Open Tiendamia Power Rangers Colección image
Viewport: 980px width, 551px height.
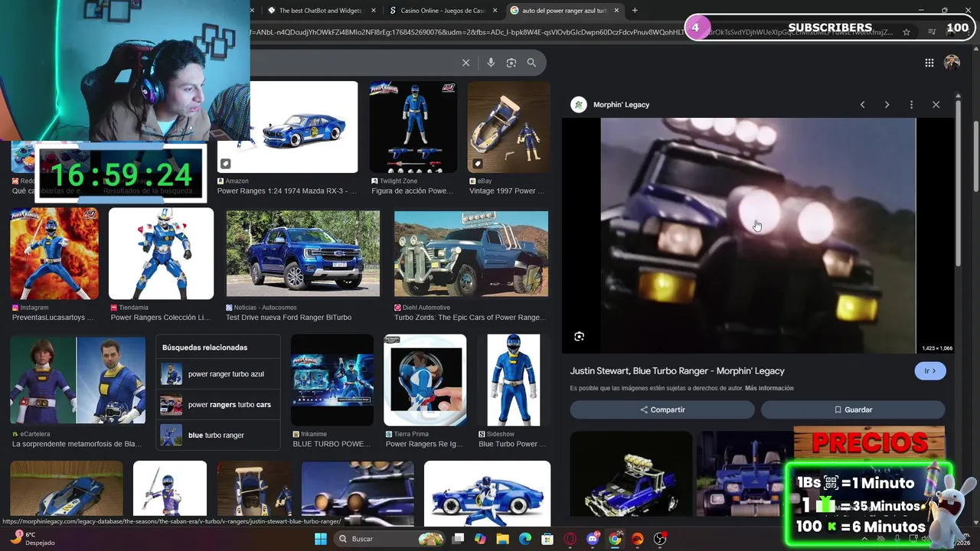tap(161, 253)
